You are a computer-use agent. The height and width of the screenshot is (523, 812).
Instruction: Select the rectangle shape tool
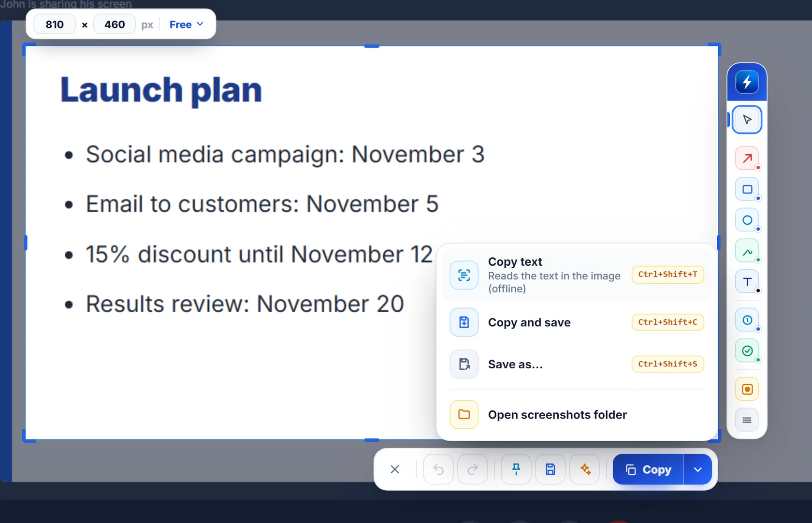coord(747,189)
